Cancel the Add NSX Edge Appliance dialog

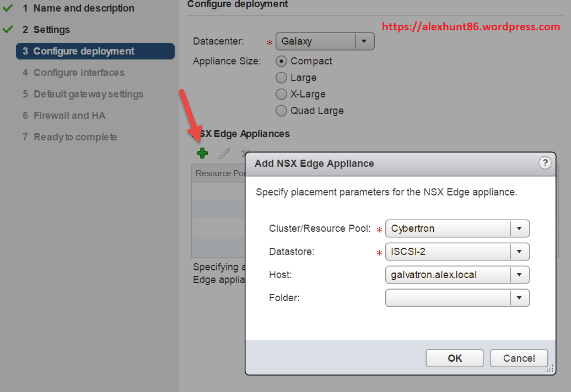[519, 358]
